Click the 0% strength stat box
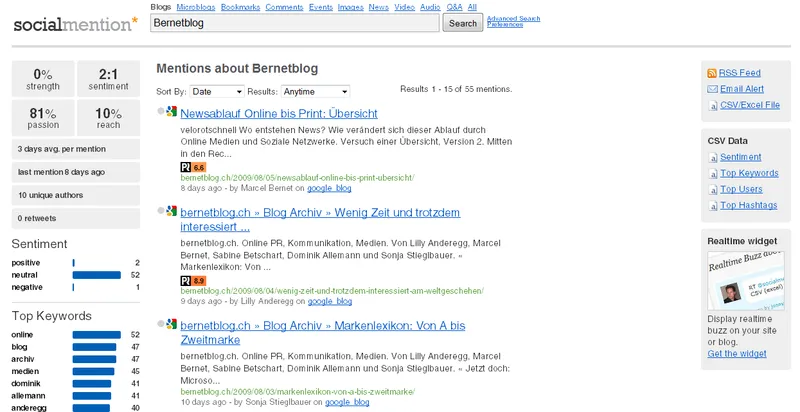This screenshot has height=412, width=800. pos(43,79)
